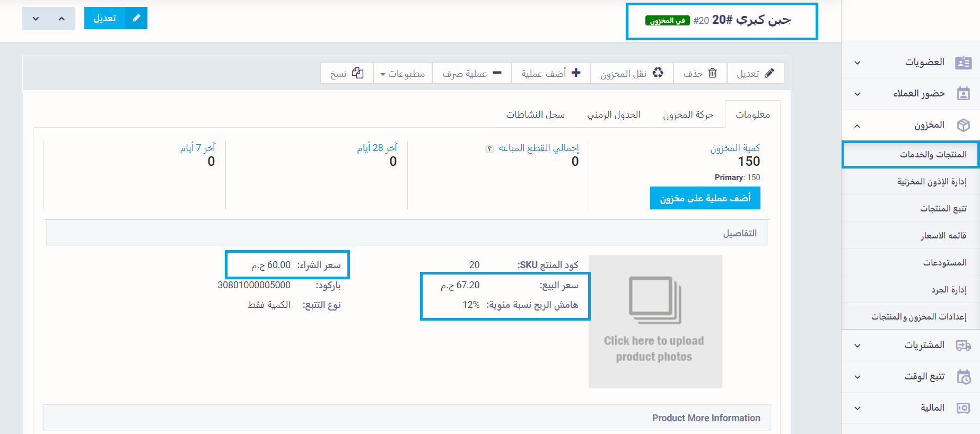Click the pencil icon on the blue تعديل button
Viewport: 980px width, 434px height.
point(136,18)
